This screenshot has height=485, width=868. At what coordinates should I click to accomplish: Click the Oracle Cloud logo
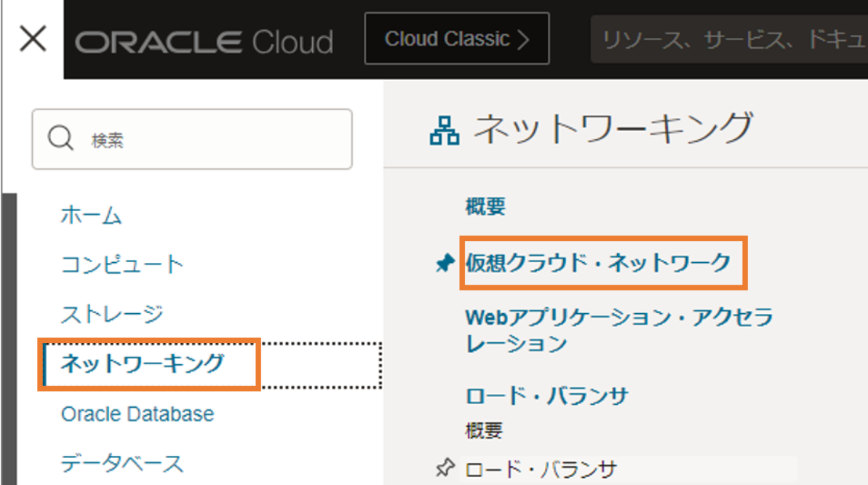coord(204,41)
